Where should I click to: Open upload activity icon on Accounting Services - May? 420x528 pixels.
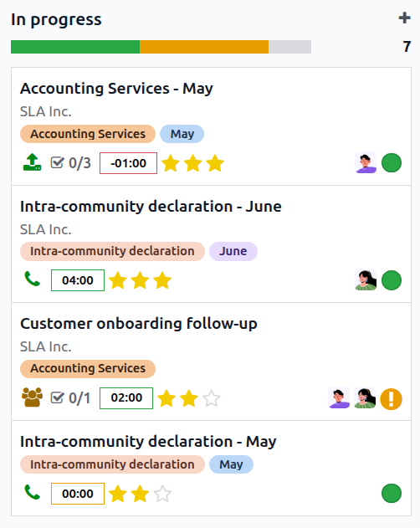(32, 162)
